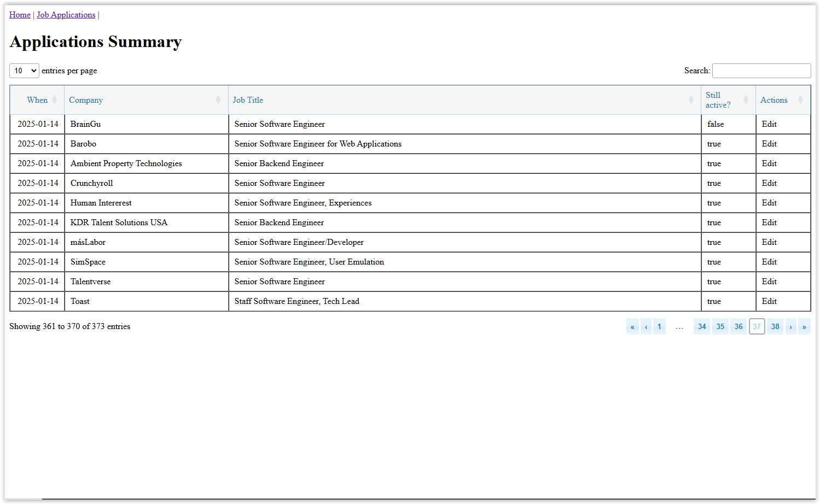
Task: Go to page 35
Action: [720, 326]
